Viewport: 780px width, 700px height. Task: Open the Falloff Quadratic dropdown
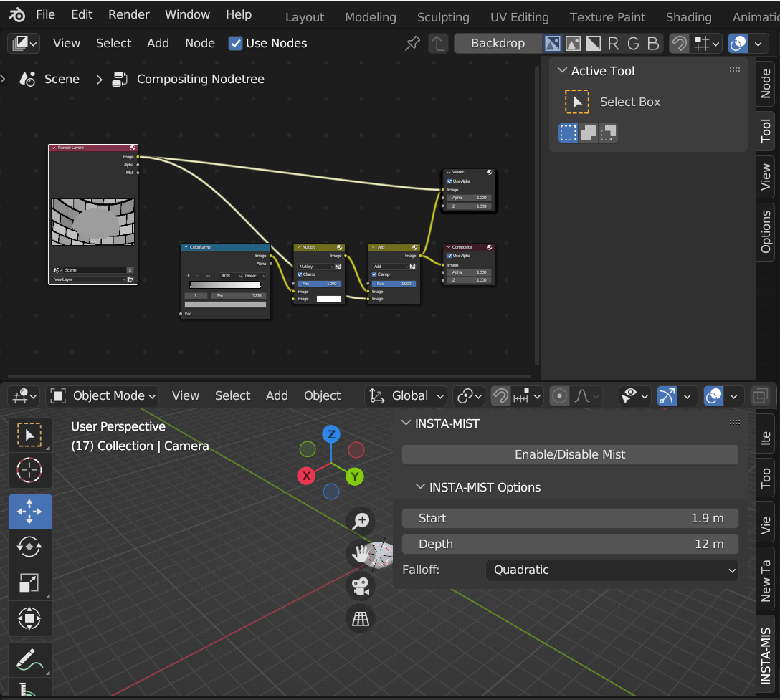tap(612, 570)
